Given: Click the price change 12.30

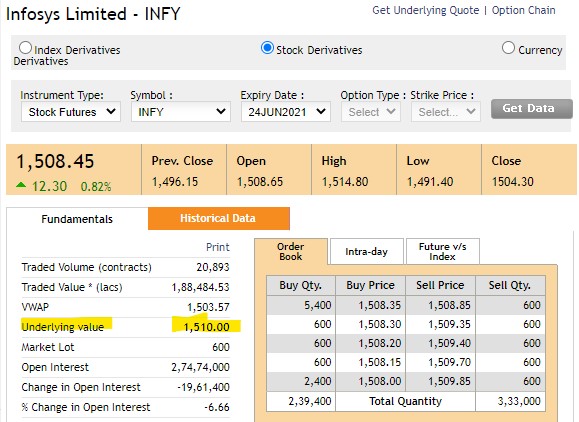Looking at the screenshot, I should click(49, 186).
